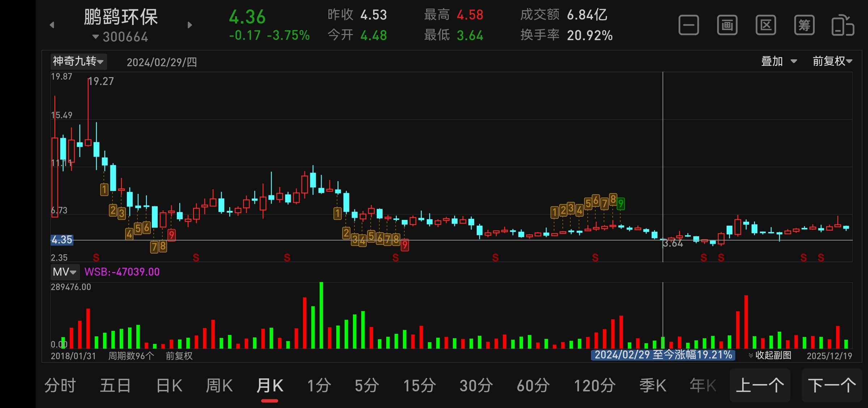Click the green 9 signal marker
Image resolution: width=868 pixels, height=408 pixels.
point(621,204)
